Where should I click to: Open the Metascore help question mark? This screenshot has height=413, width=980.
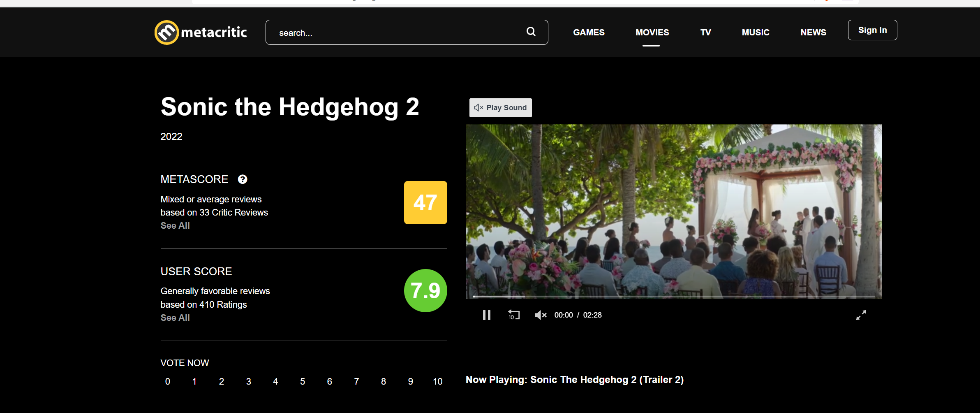243,179
